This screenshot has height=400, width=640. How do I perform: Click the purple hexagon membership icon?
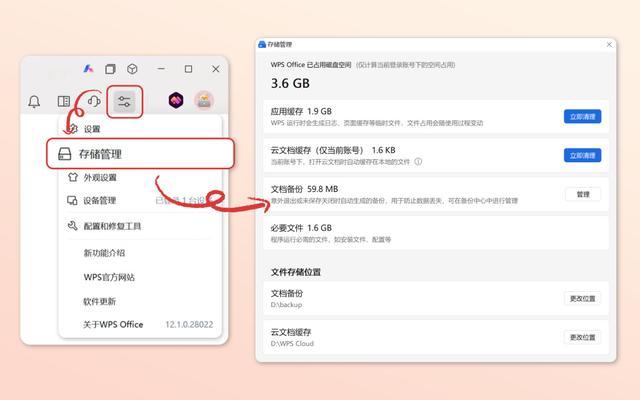pyautogui.click(x=176, y=100)
